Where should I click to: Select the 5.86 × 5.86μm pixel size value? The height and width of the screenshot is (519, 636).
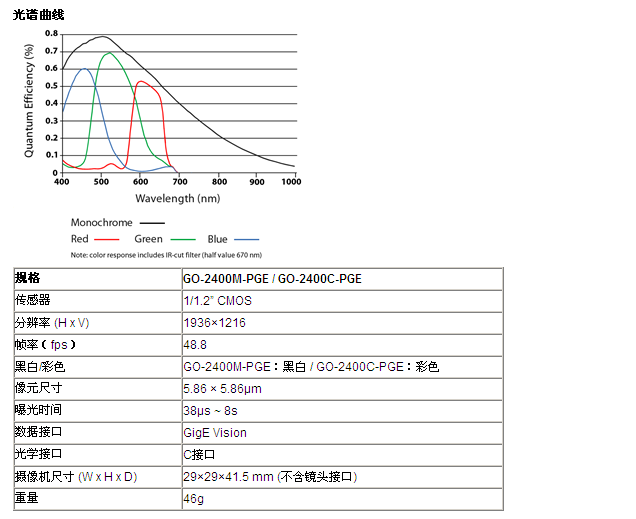tap(222, 389)
